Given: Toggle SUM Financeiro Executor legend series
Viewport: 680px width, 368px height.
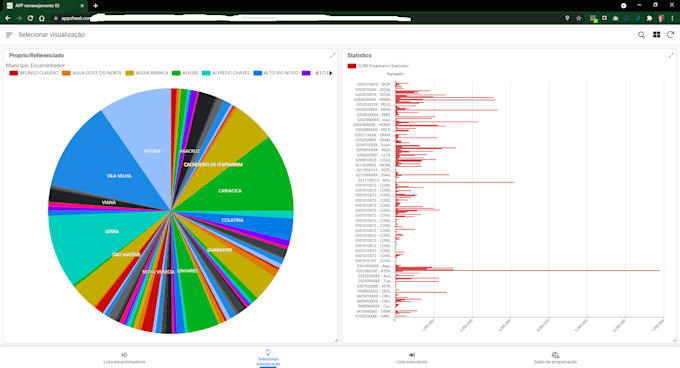Looking at the screenshot, I should point(378,66).
